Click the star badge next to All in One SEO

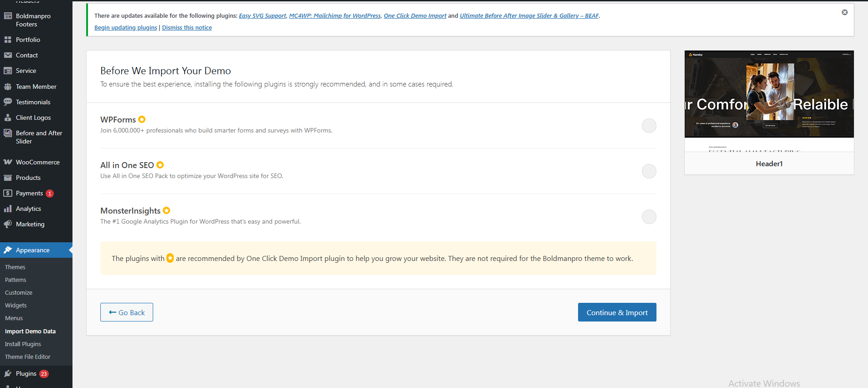(160, 165)
